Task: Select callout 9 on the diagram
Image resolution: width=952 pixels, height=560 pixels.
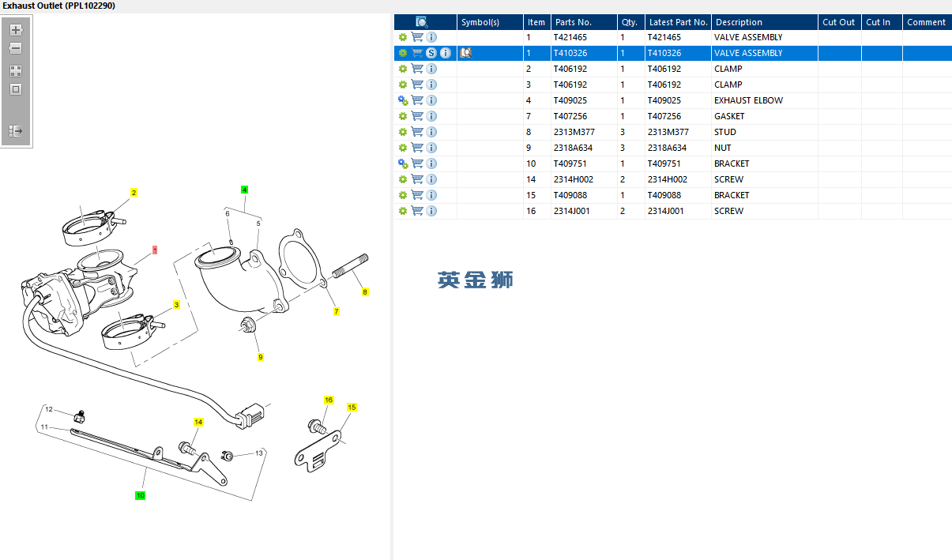Action: [x=260, y=357]
